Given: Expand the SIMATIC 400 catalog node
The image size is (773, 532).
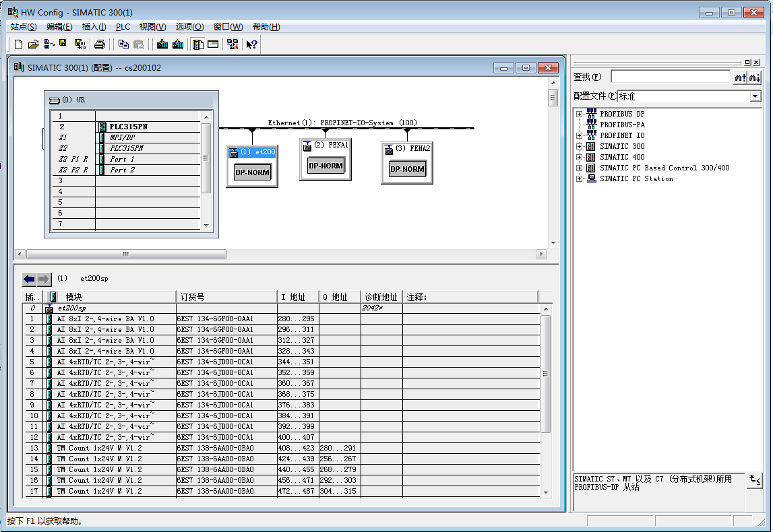Looking at the screenshot, I should (580, 157).
